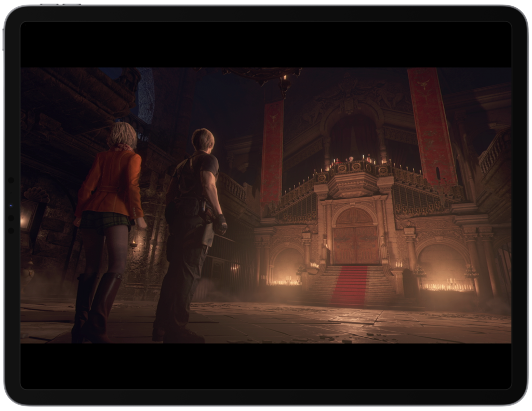Tap the iPad front camera on the bezel

(10, 205)
